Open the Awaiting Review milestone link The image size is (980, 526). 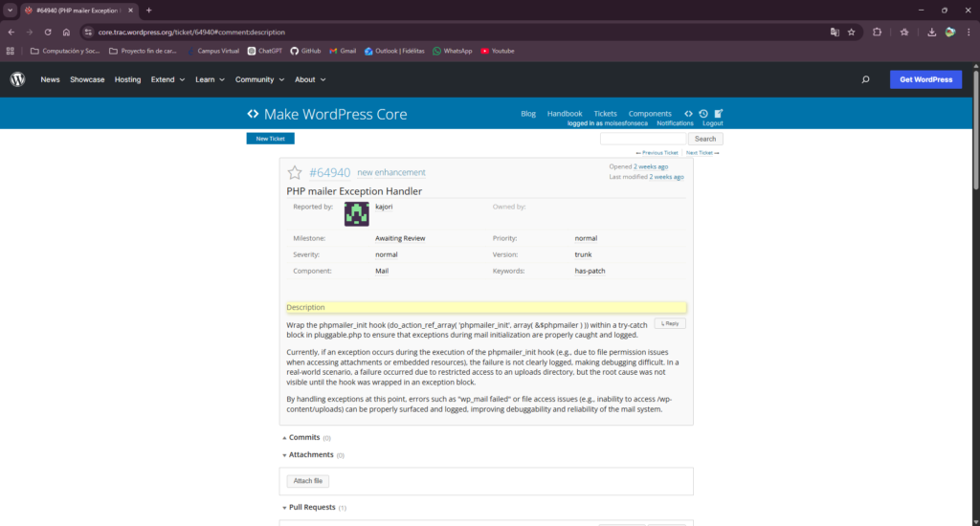pyautogui.click(x=400, y=239)
